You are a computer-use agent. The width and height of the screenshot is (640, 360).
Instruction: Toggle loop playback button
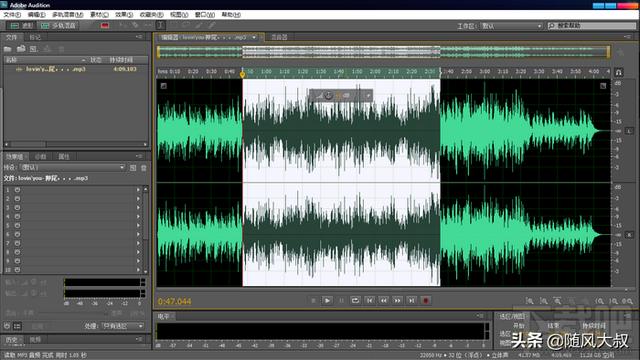pos(355,301)
